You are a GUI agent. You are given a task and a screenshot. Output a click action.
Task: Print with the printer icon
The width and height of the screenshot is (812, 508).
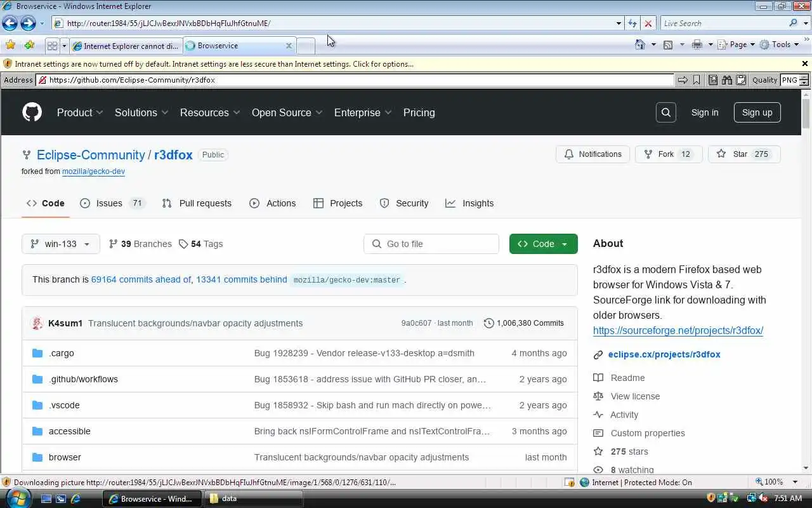(697, 44)
